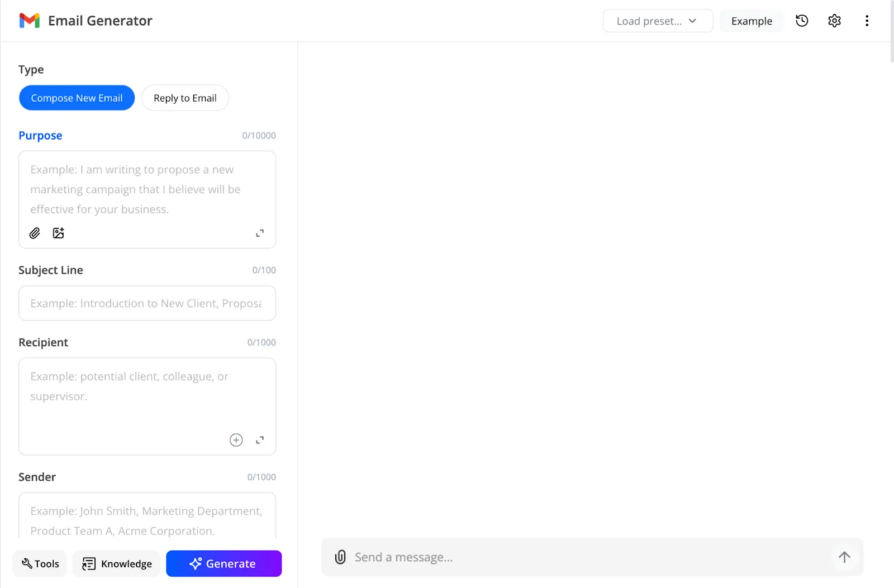
Task: Expand the Recipient text box
Action: pos(260,440)
